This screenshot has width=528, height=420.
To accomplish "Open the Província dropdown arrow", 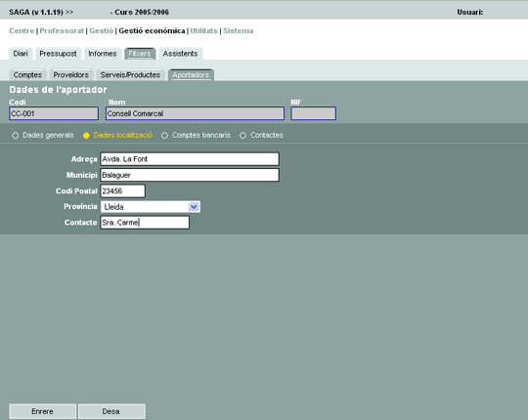I will tap(194, 206).
